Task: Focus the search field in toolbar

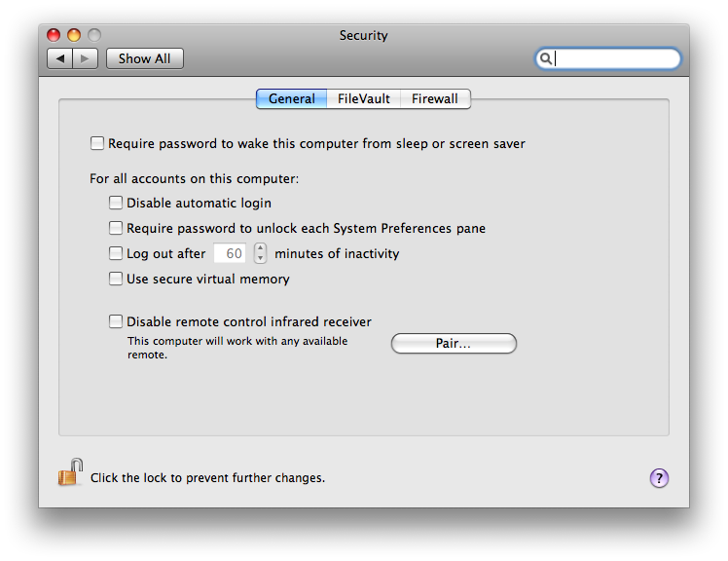Action: (615, 58)
